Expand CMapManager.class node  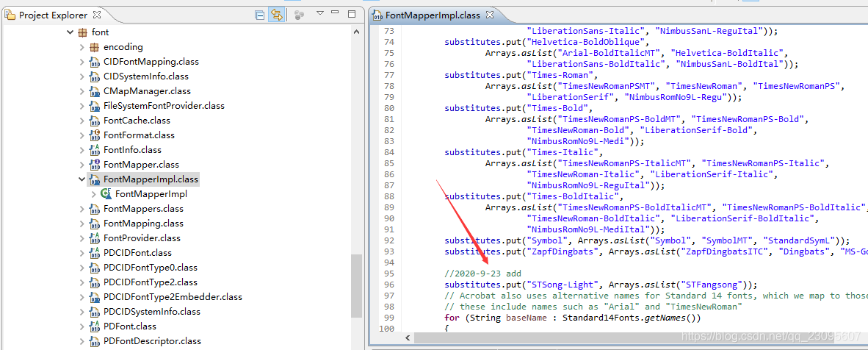tap(82, 91)
